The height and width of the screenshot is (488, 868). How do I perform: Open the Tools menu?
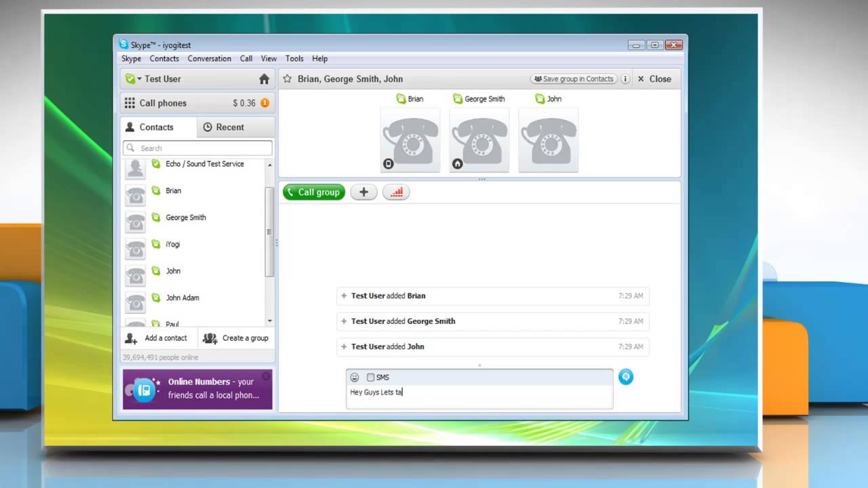tap(294, 59)
